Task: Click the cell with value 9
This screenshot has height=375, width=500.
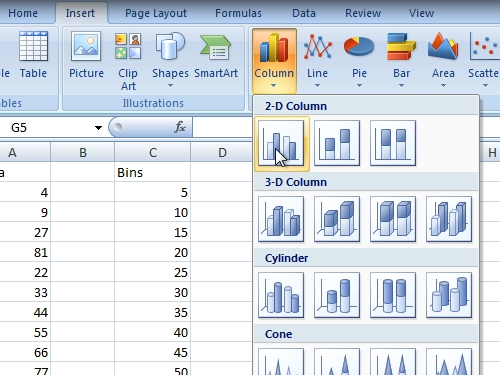Action: click(25, 212)
